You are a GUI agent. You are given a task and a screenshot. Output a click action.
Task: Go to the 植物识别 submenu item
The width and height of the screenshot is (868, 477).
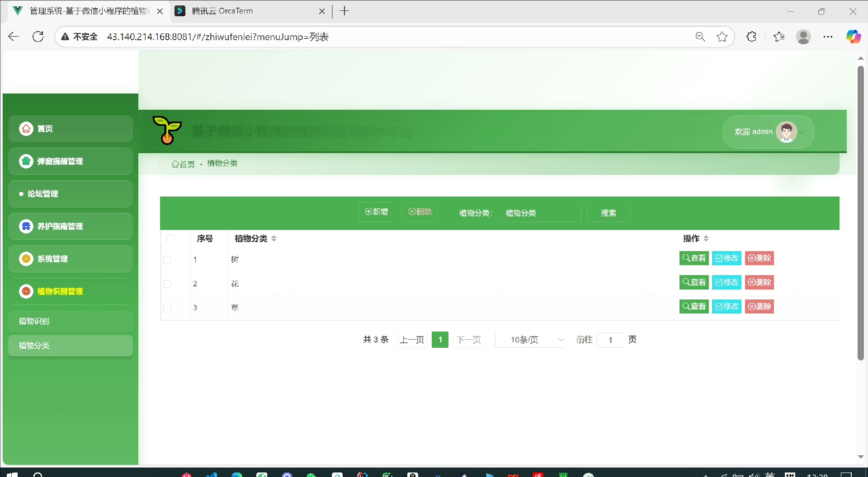click(71, 321)
